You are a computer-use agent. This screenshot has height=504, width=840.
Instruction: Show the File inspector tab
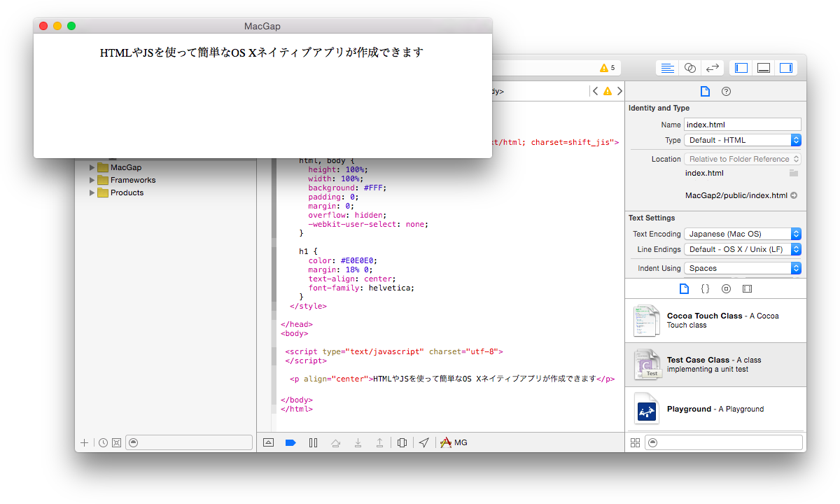pyautogui.click(x=705, y=91)
